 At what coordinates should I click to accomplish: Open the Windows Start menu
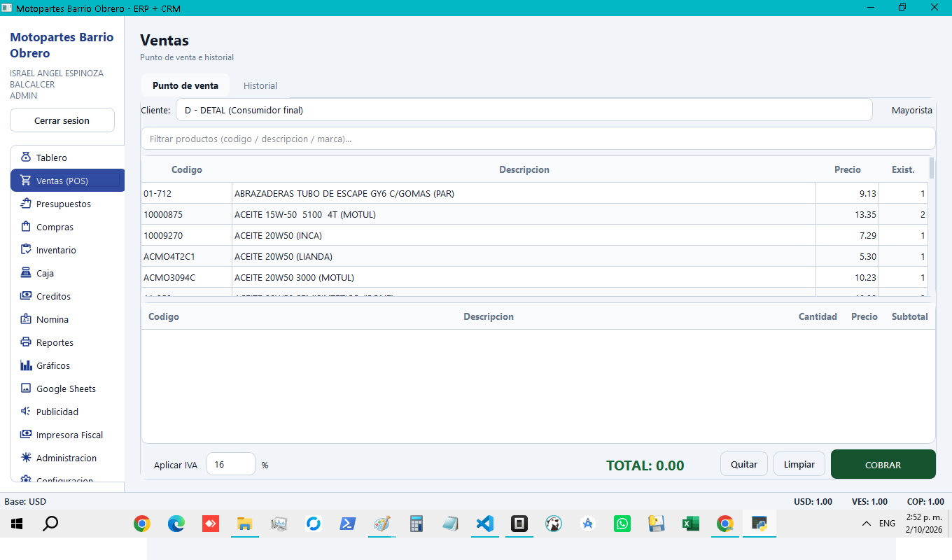tap(17, 524)
